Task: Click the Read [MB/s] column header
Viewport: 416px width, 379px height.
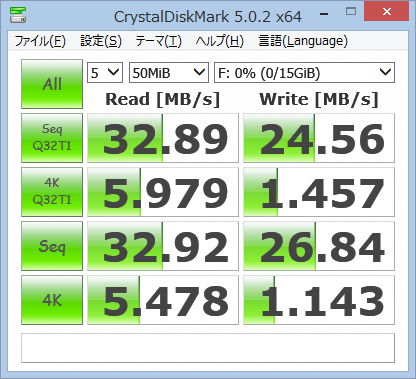Action: [163, 99]
